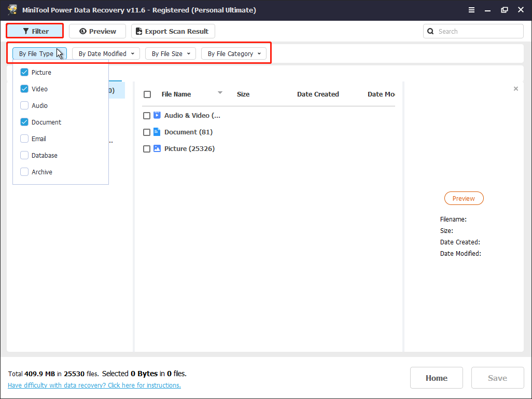This screenshot has height=399, width=532.
Task: Tick the Picture (25326) row checkbox
Action: point(147,149)
